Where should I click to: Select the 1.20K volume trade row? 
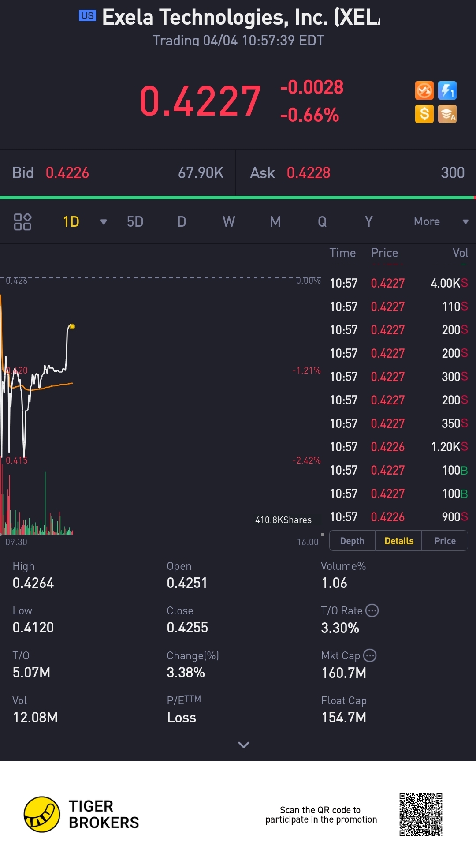398,447
